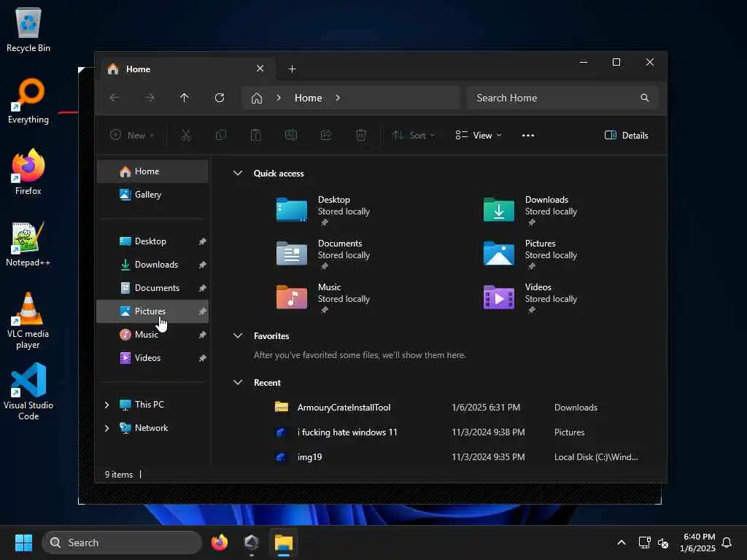
Task: Click the Everything desktop shortcut
Action: (x=28, y=101)
